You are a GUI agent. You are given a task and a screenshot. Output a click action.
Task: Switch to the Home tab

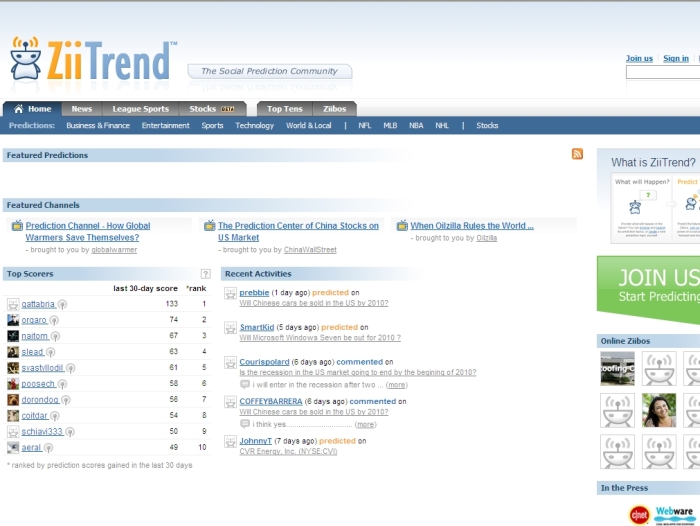pyautogui.click(x=32, y=109)
